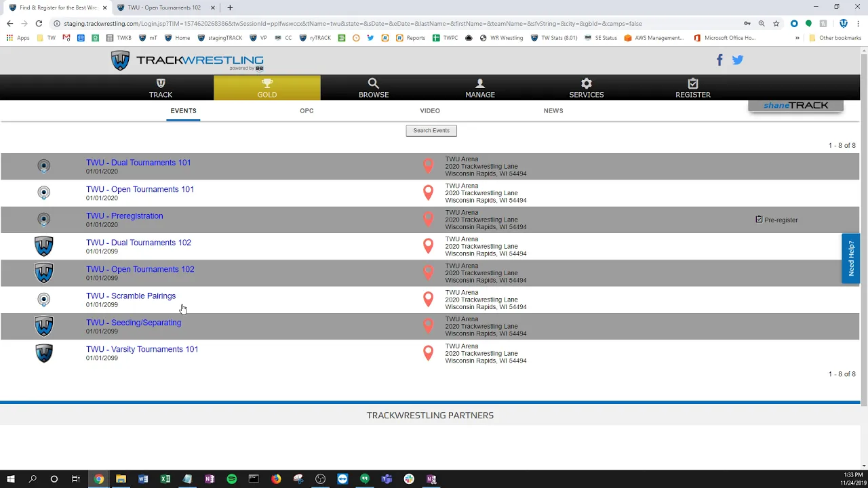Click Pre-register link for Preregistration event
868x488 pixels.
[776, 220]
